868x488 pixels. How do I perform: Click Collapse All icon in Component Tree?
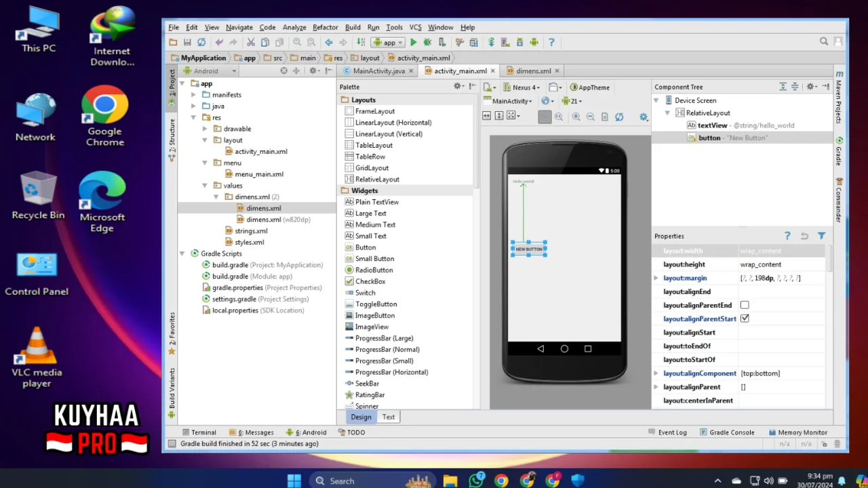tap(795, 87)
